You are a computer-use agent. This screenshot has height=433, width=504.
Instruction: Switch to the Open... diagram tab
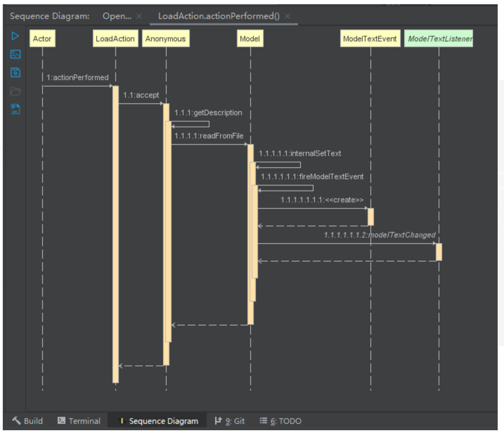click(x=117, y=16)
